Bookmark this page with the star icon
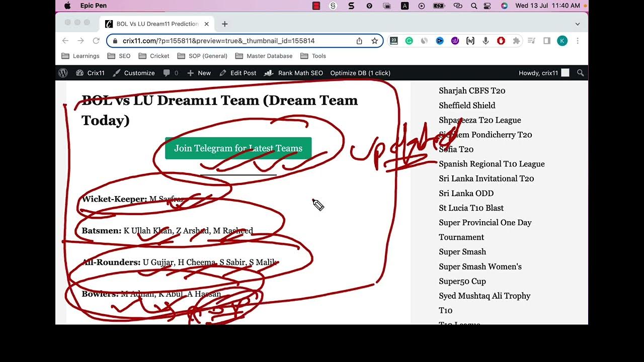Screen dimensions: 644x362 pyautogui.click(x=374, y=41)
